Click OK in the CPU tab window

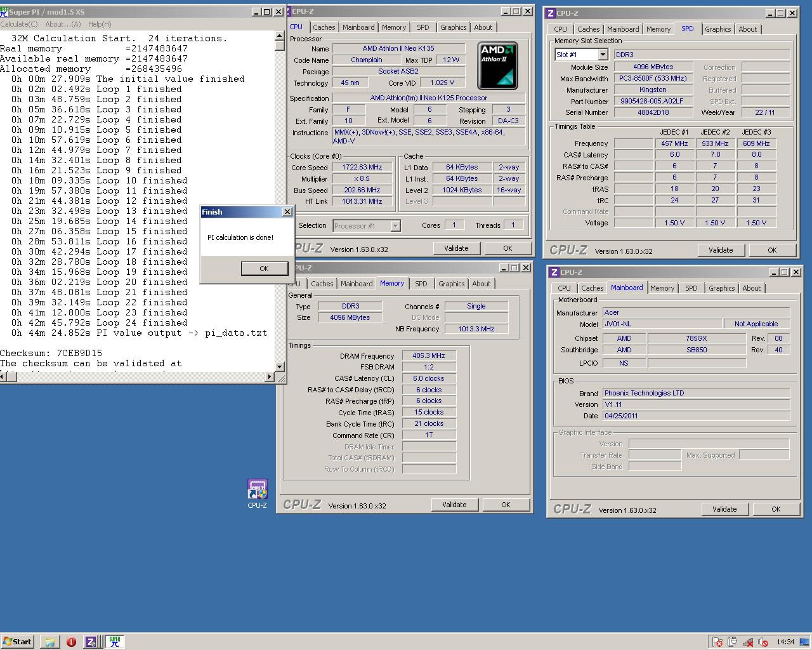(507, 248)
